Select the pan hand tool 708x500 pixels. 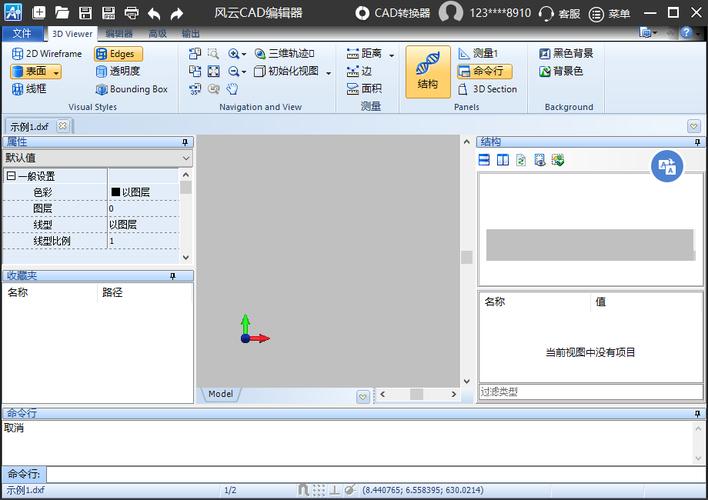point(232,89)
